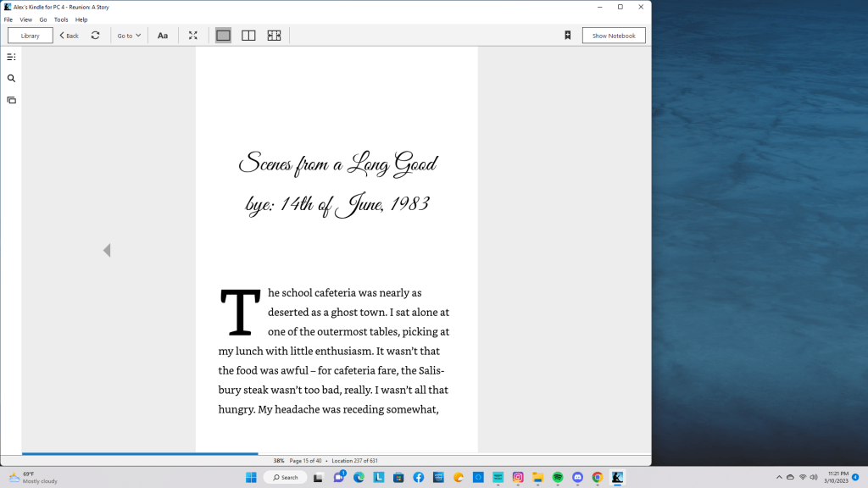Image resolution: width=868 pixels, height=488 pixels.
Task: Click the sync refresh icon
Action: coord(95,36)
